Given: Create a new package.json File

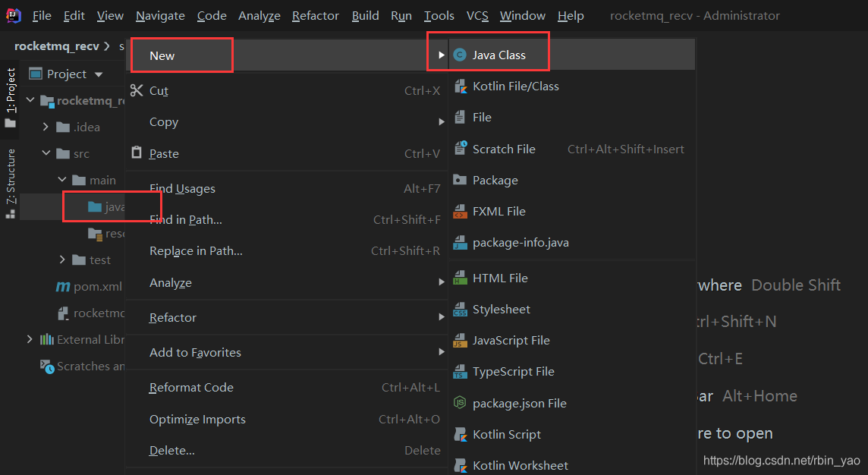Looking at the screenshot, I should coord(516,403).
